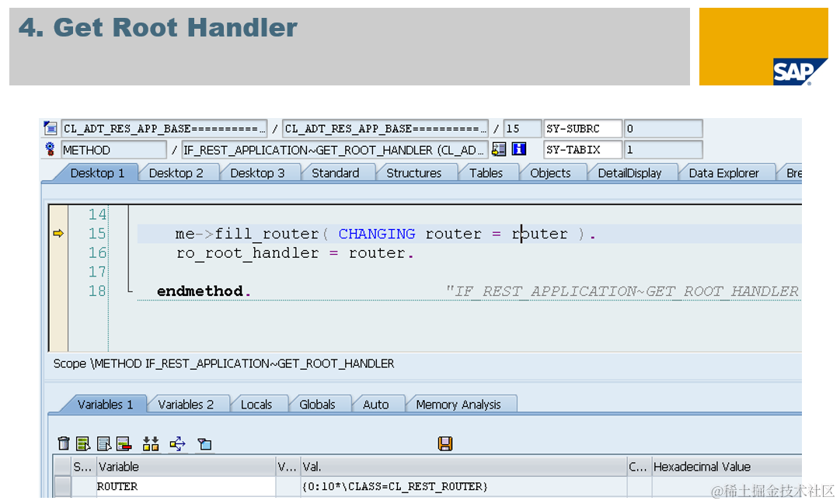This screenshot has width=840, height=504.
Task: Click the METHOD event type field
Action: [x=113, y=150]
